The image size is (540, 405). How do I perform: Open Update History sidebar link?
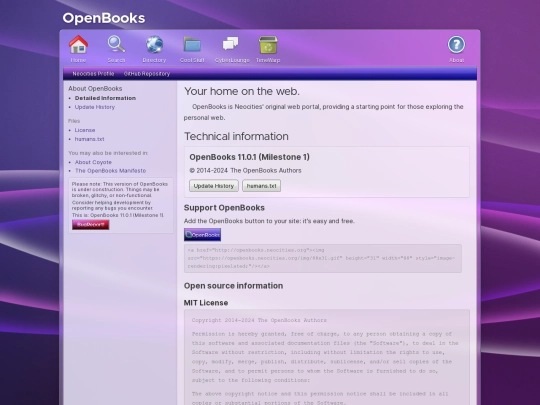click(x=95, y=107)
